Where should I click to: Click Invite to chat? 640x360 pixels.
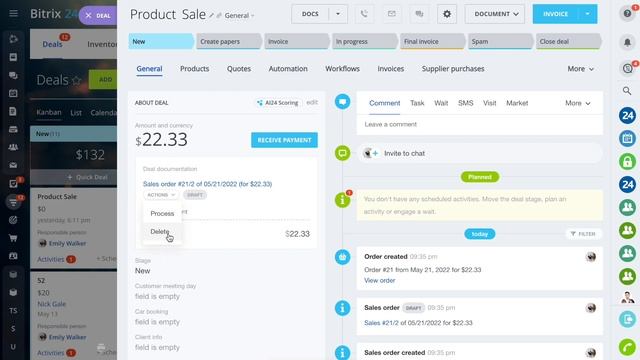pyautogui.click(x=404, y=153)
